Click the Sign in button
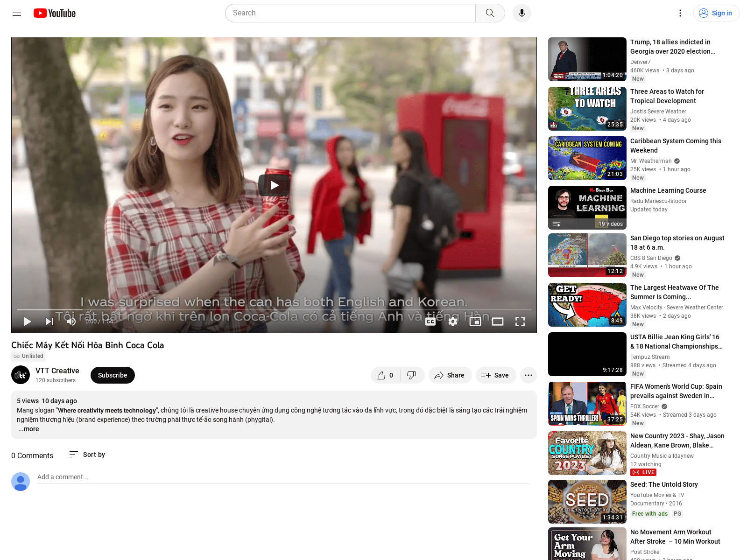 tap(716, 13)
